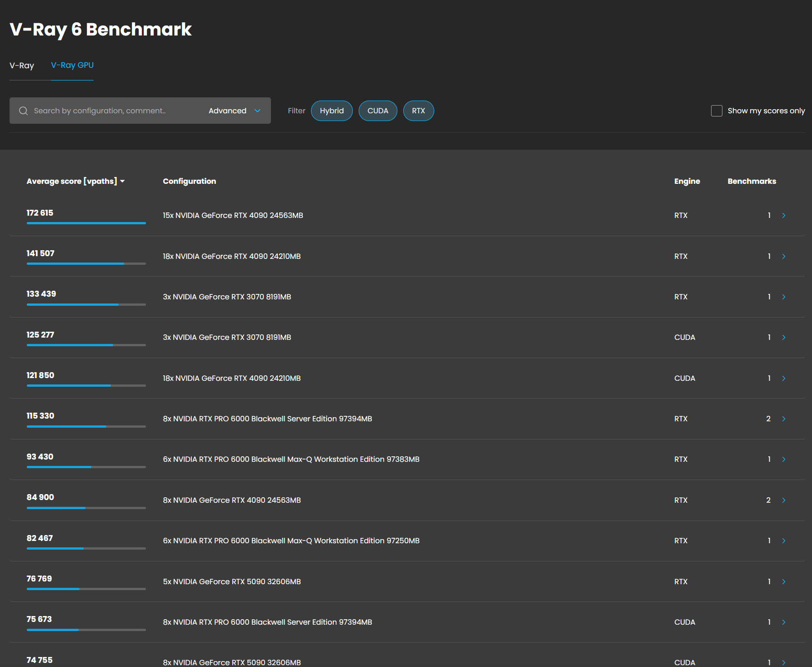Click CUDA engine label in 121 850 row

point(685,378)
